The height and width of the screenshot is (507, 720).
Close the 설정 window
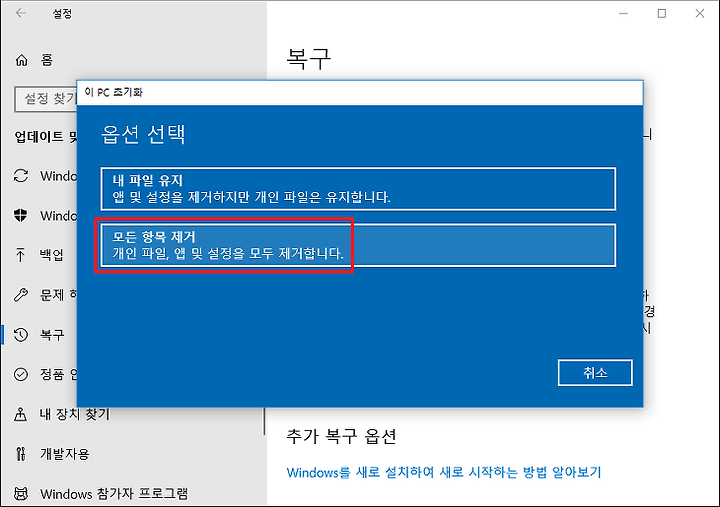pos(699,13)
